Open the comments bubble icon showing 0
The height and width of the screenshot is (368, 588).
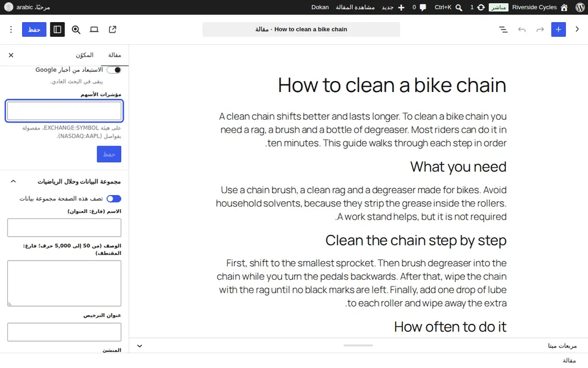pos(423,7)
